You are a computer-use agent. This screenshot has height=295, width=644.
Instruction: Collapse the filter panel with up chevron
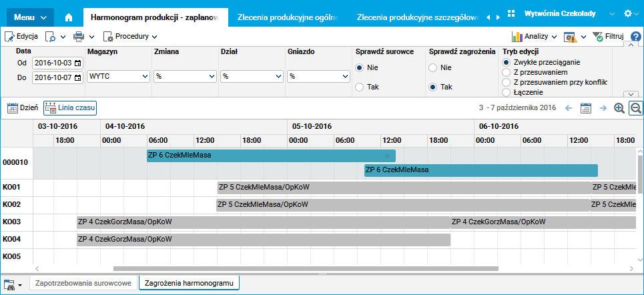point(631,44)
